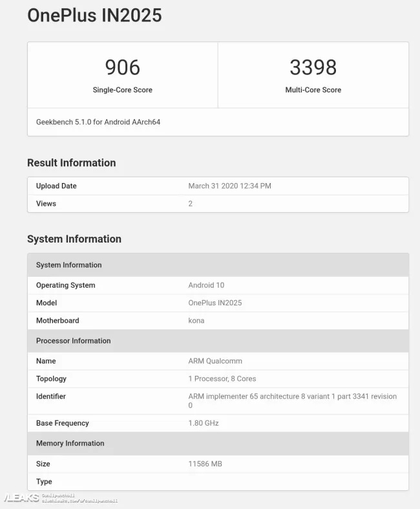Select the ARM Qualcomm value
Screen dimensions: 420x509
215,361
